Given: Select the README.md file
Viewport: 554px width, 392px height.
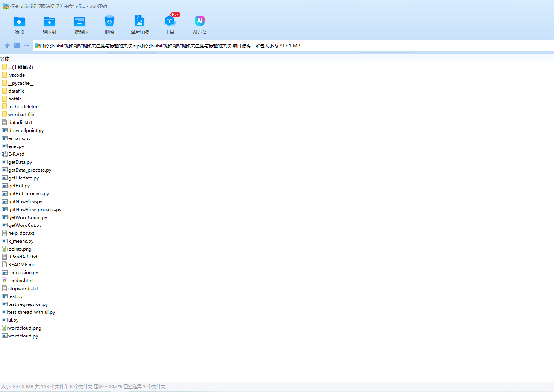Looking at the screenshot, I should click(x=22, y=265).
